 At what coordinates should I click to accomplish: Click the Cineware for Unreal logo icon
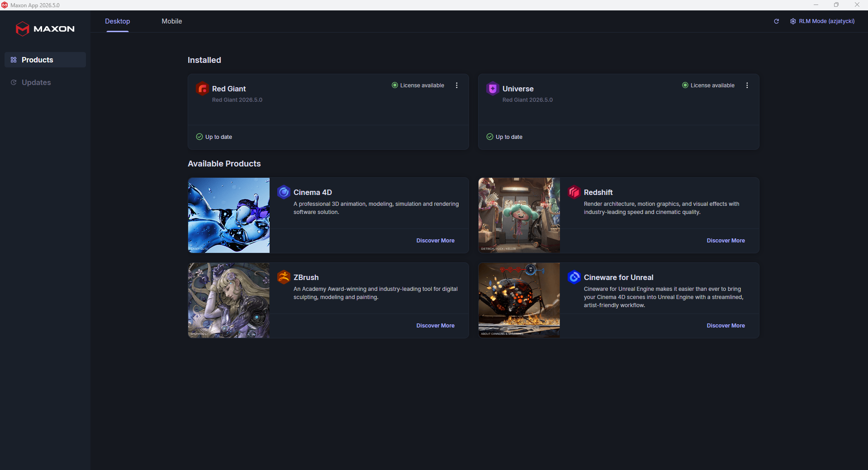coord(574,277)
